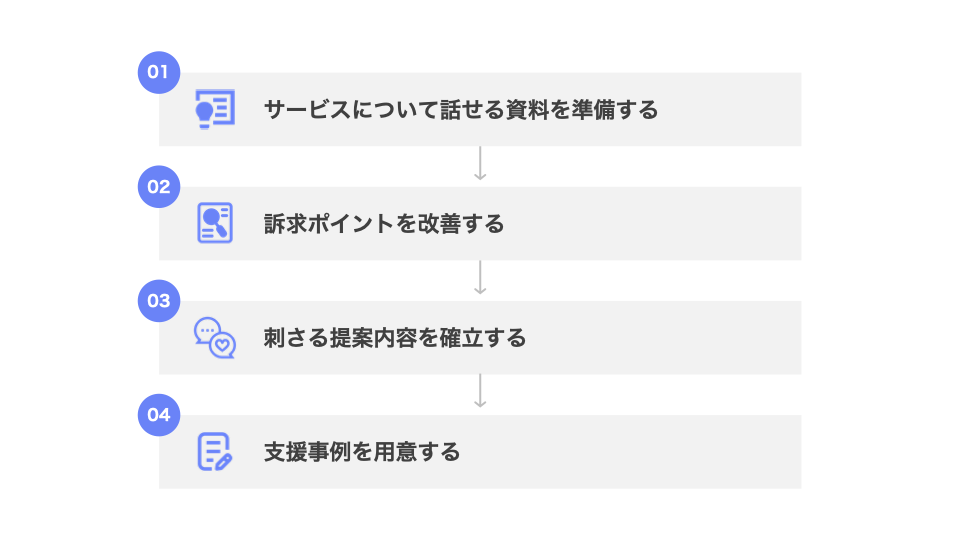Click the lightbulb presentation icon in step 01
This screenshot has height=540, width=960.
click(x=214, y=109)
